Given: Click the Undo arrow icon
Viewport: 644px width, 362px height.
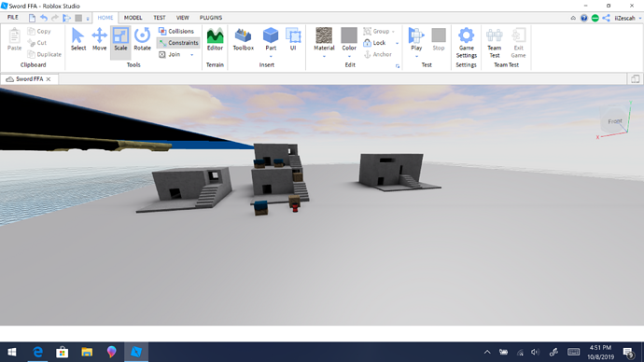Looking at the screenshot, I should pyautogui.click(x=44, y=18).
